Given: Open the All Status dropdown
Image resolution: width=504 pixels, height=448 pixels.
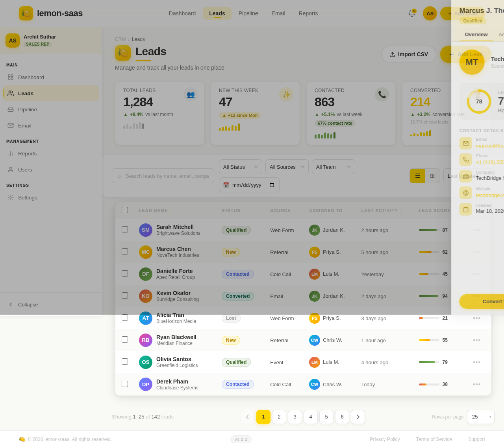Looking at the screenshot, I should [x=240, y=167].
